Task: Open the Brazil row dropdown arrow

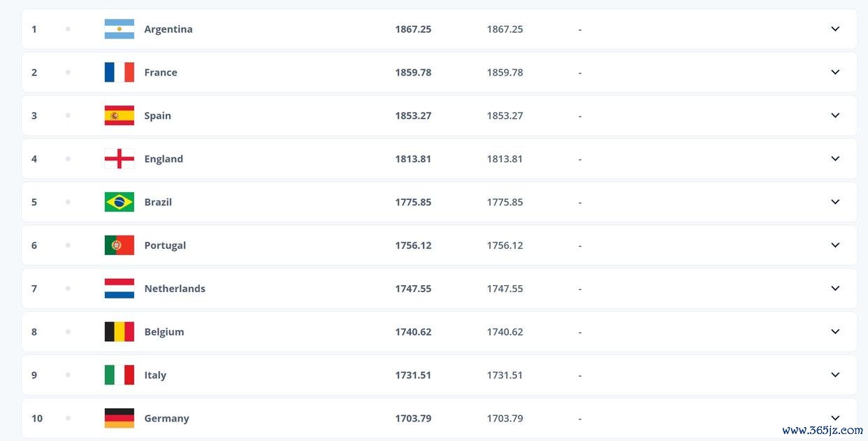Action: pos(835,202)
